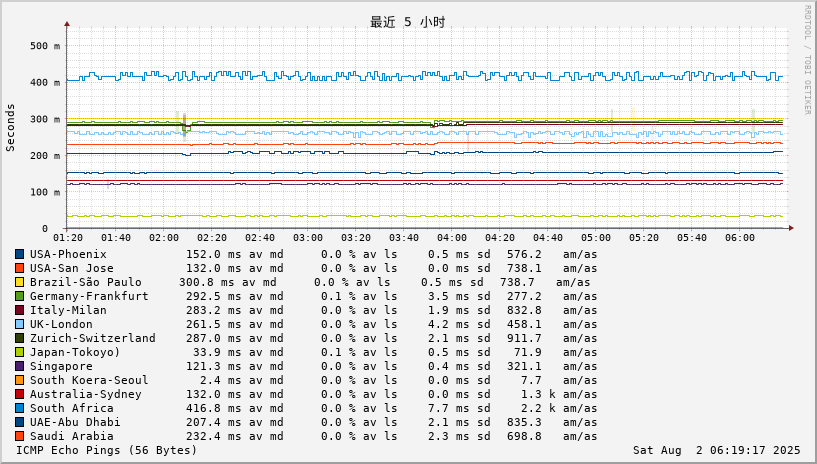
Task: Click the Zurich-Switzerland dark green swatch
Action: coord(19,338)
